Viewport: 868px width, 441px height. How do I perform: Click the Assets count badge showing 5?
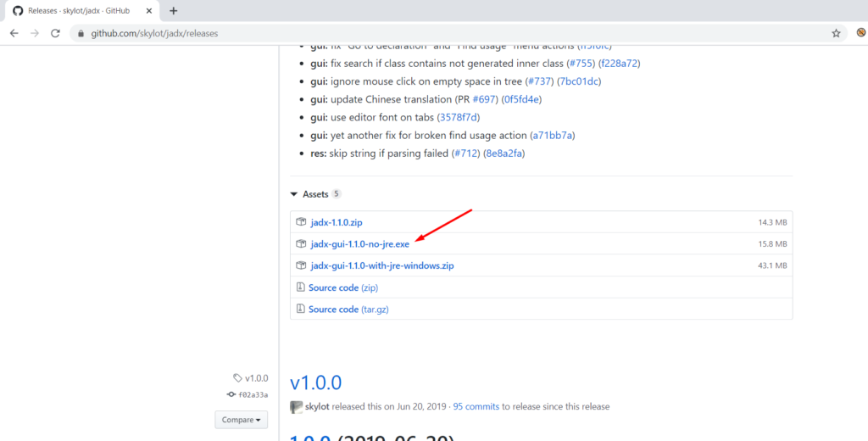pyautogui.click(x=337, y=194)
